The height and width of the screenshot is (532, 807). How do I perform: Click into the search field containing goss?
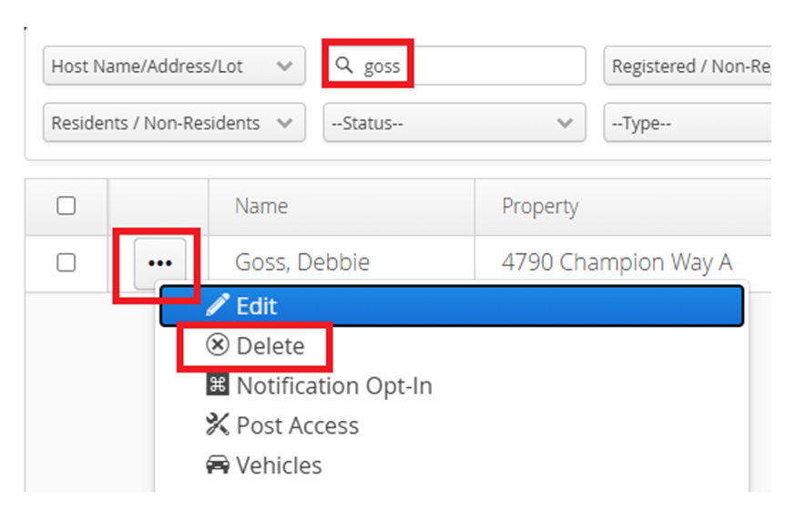click(x=455, y=66)
